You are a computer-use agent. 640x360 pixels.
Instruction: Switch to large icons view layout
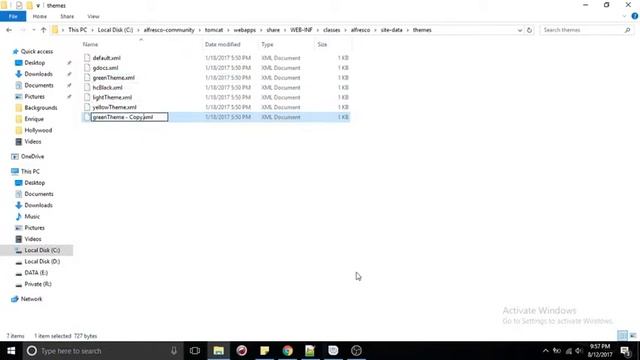pyautogui.click(x=633, y=336)
